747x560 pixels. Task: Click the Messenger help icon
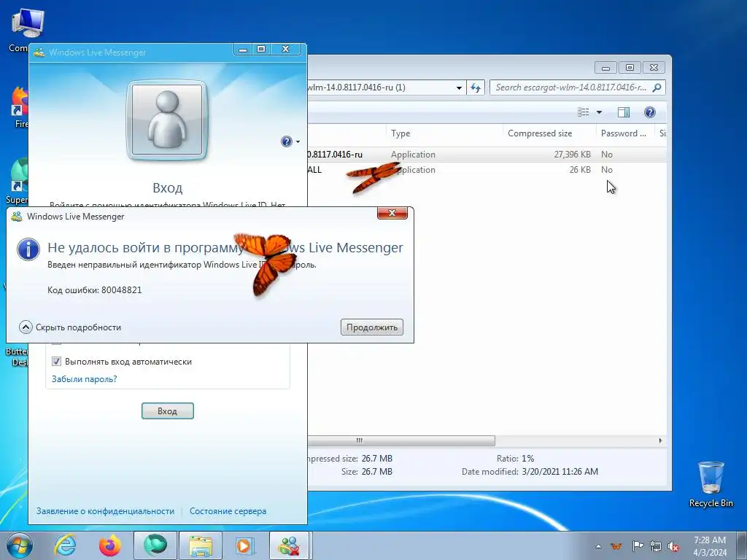point(286,141)
